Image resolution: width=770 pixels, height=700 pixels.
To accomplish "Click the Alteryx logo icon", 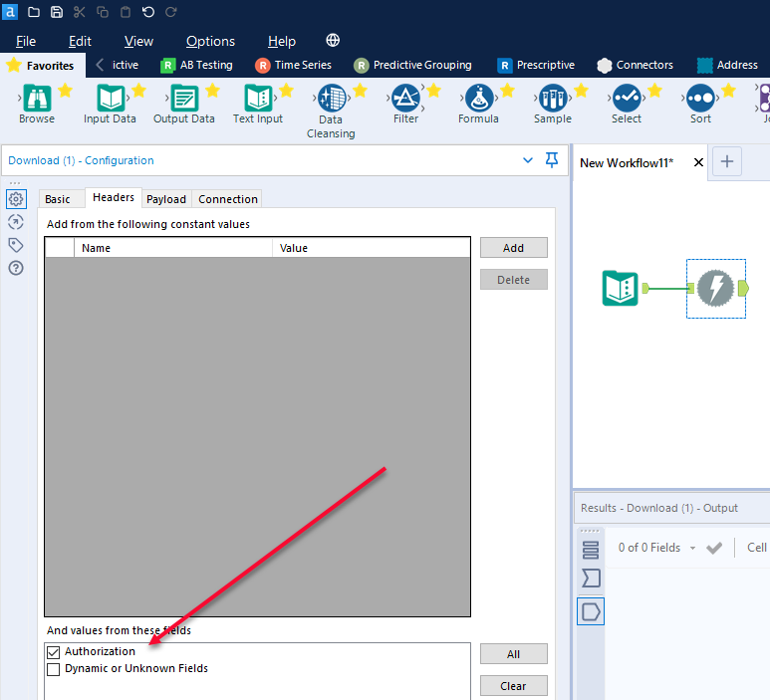I will pos(10,12).
